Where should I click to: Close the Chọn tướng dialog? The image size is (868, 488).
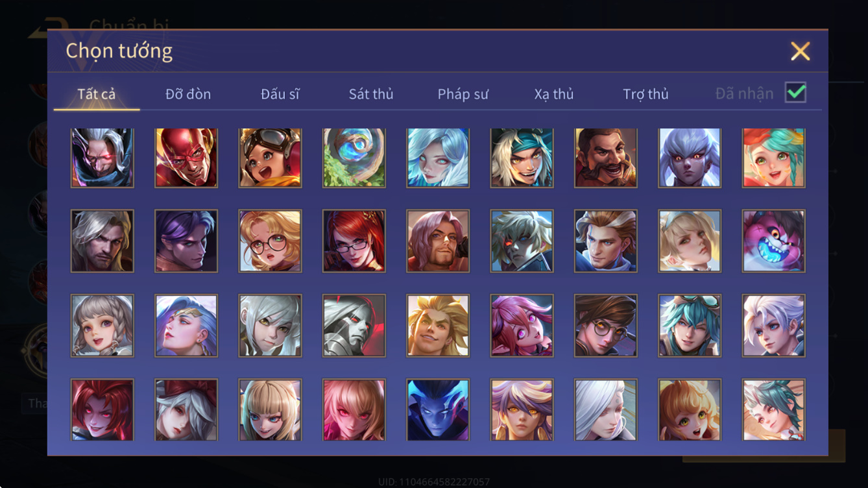[x=801, y=51]
